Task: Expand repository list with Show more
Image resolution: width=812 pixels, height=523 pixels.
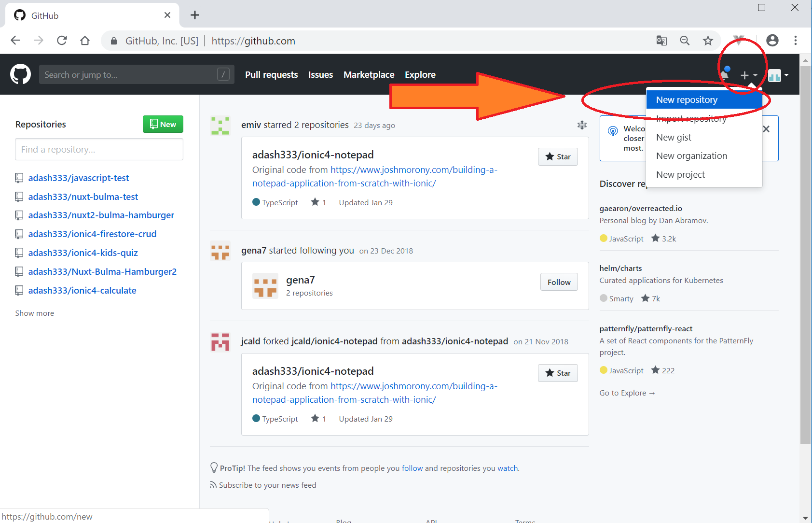Action: coord(35,313)
